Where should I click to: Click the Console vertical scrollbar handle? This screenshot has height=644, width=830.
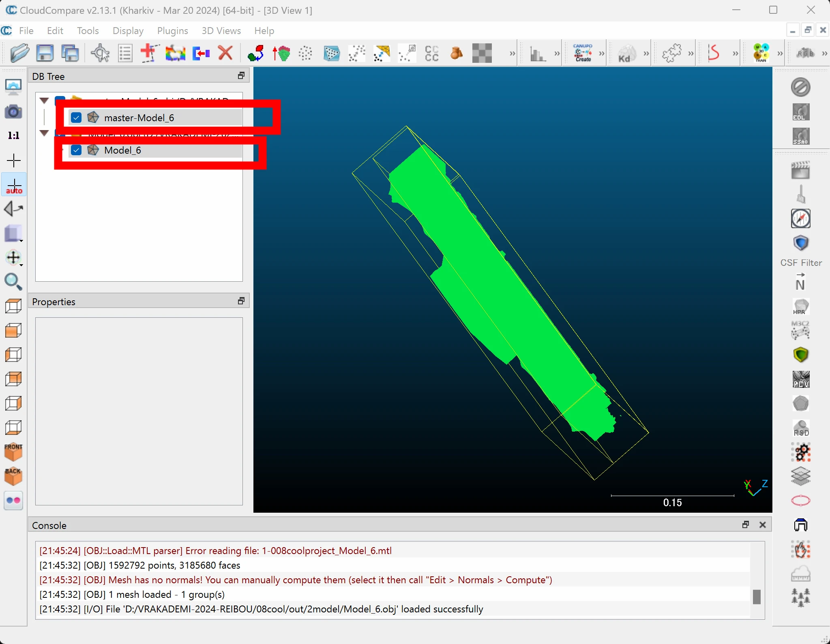pos(756,597)
